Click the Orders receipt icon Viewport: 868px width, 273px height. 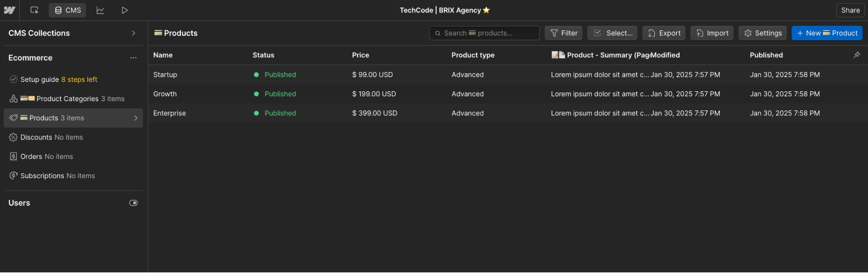[x=14, y=156]
